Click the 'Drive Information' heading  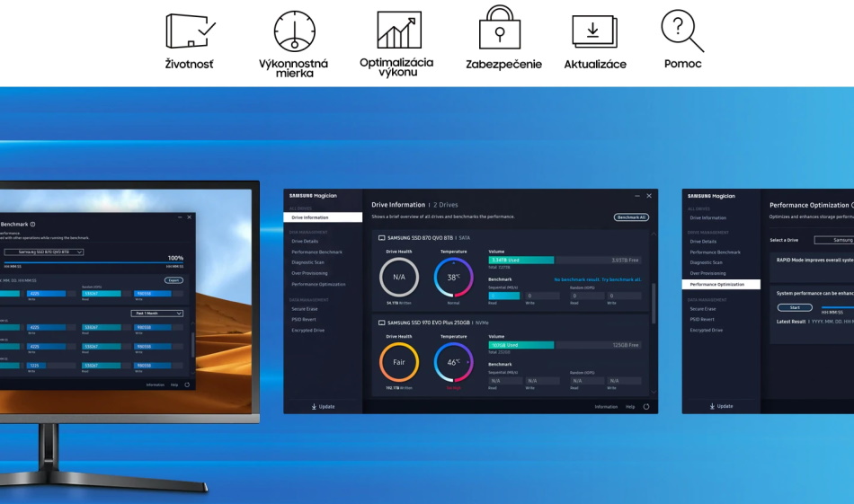pos(398,205)
